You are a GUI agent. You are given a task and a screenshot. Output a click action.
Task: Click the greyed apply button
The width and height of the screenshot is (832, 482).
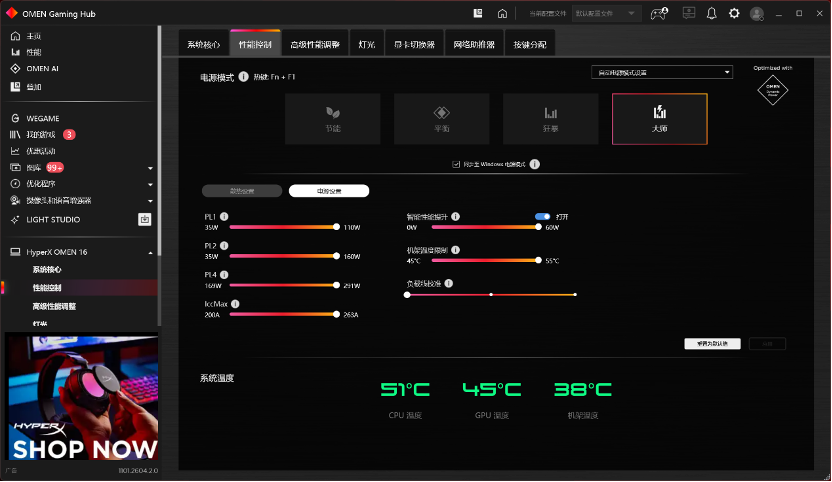coord(767,343)
